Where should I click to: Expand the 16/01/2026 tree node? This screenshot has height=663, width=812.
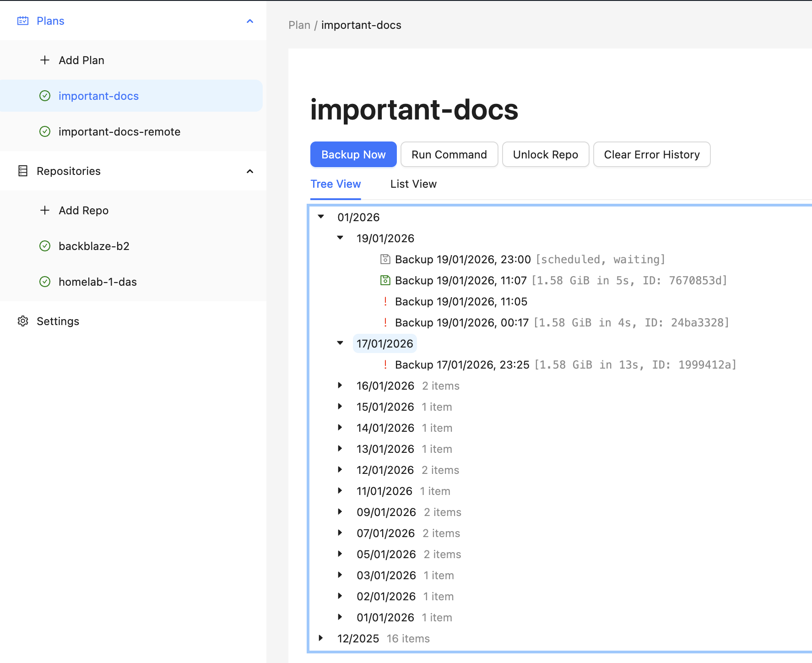(340, 386)
